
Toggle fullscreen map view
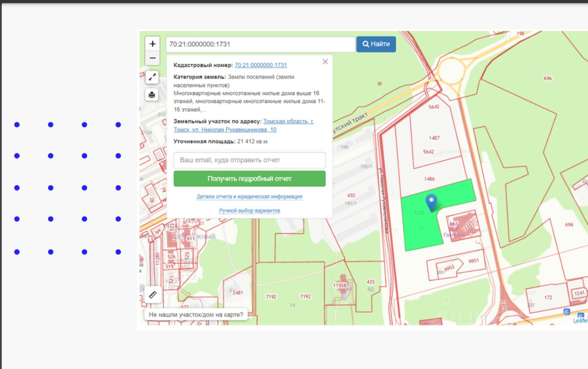(x=153, y=78)
